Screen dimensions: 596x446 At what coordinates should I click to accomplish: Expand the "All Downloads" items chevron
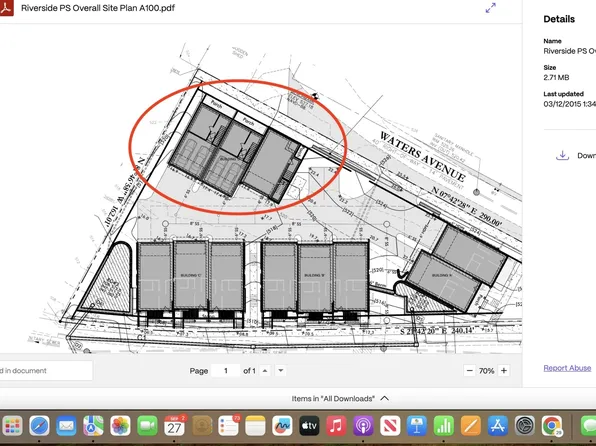coord(385,398)
